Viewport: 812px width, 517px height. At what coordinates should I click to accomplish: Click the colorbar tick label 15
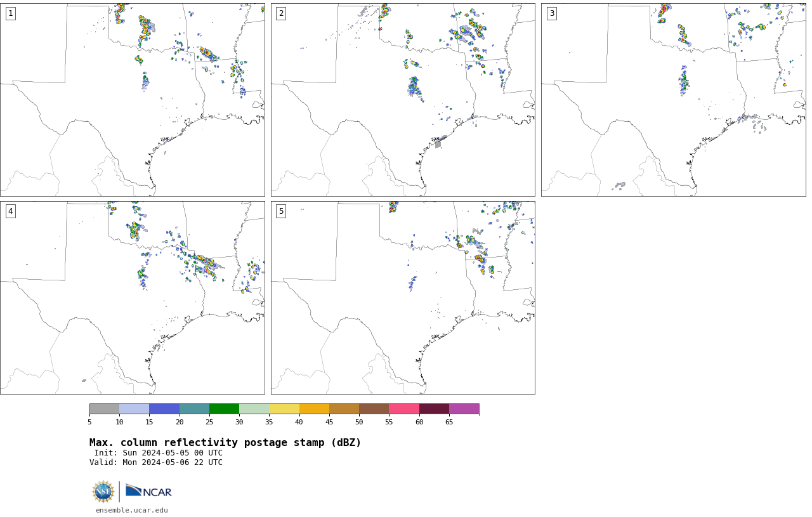[149, 422]
